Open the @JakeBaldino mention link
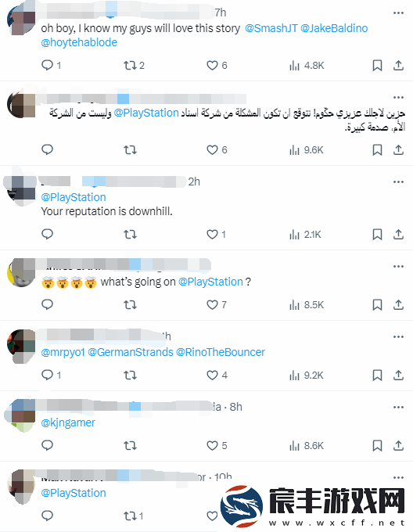Image resolution: width=413 pixels, height=532 pixels. pos(334,28)
